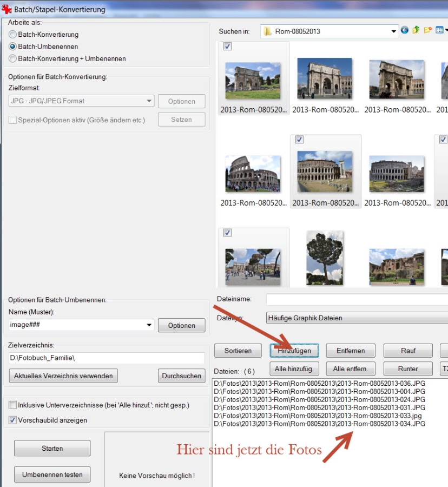Image resolution: width=448 pixels, height=487 pixels.
Task: Go back using the blue back arrow icon
Action: click(404, 30)
